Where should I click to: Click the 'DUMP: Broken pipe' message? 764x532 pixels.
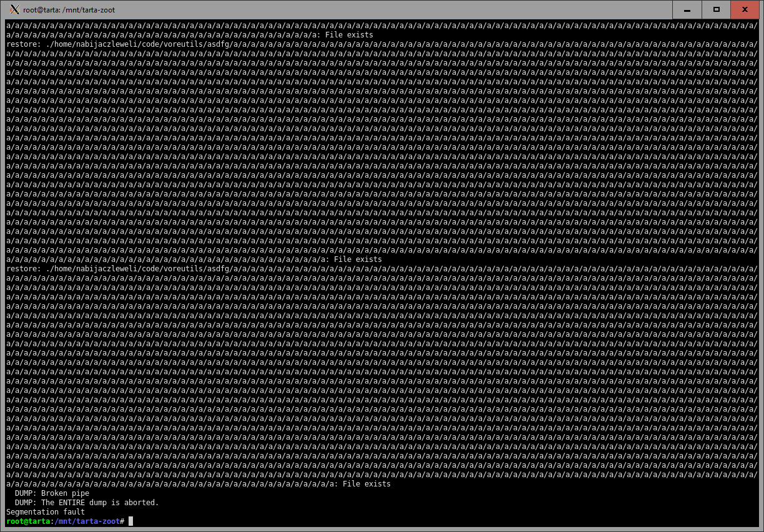52,493
